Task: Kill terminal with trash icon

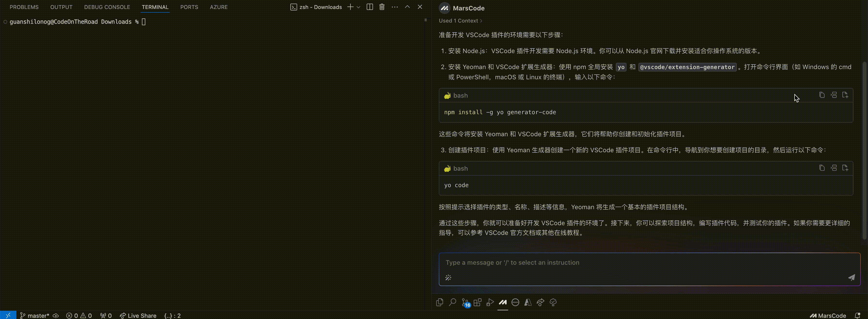Action: coord(382,7)
